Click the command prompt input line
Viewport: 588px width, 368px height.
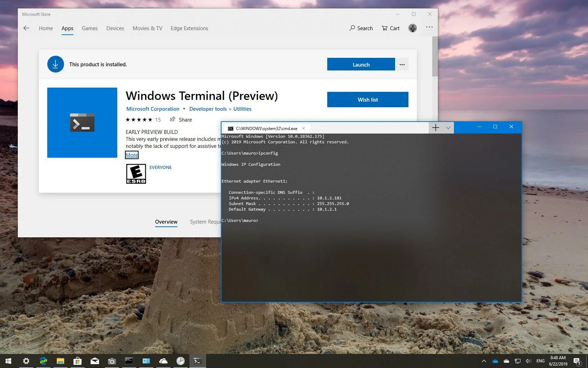[x=240, y=220]
